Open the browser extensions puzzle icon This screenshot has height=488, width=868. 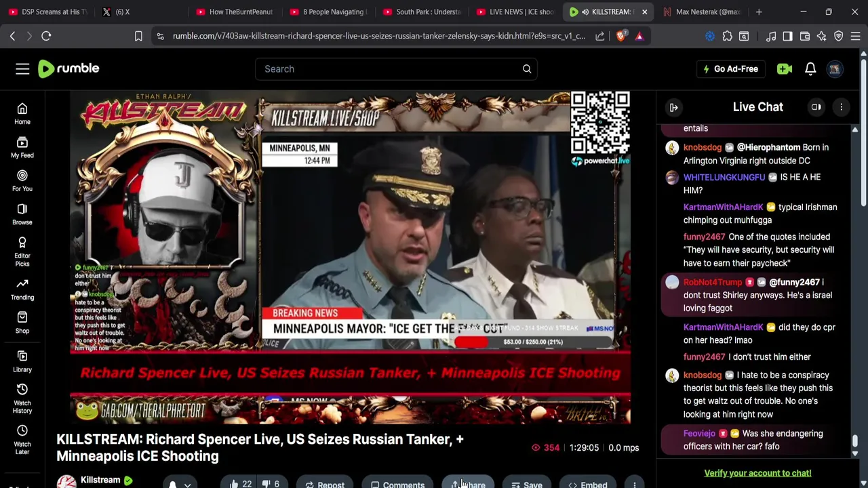tap(727, 36)
